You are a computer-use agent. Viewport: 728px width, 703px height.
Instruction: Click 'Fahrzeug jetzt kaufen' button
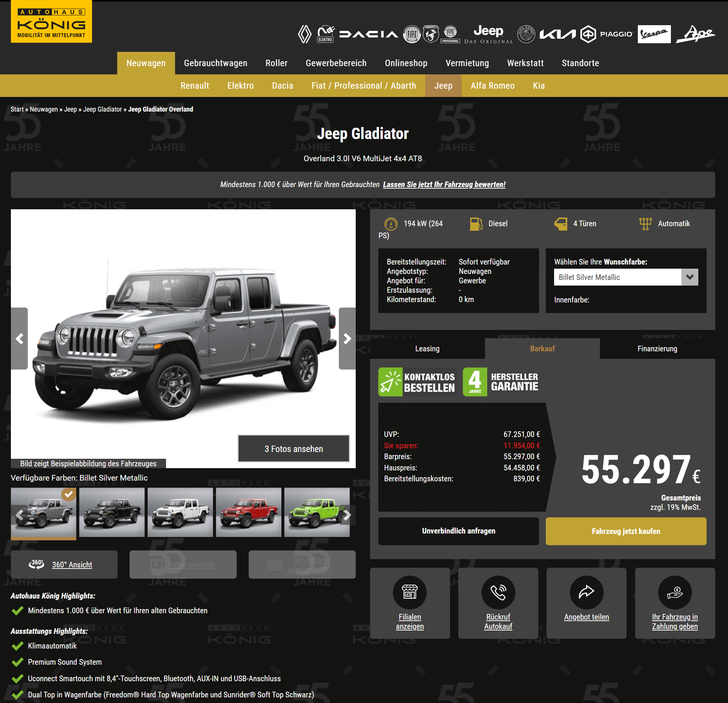tap(626, 531)
